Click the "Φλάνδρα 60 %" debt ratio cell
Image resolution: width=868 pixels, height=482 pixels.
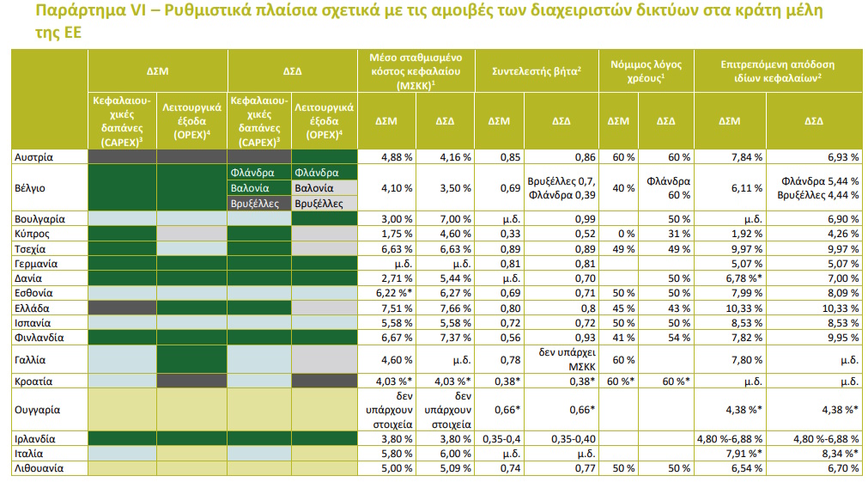point(667,187)
